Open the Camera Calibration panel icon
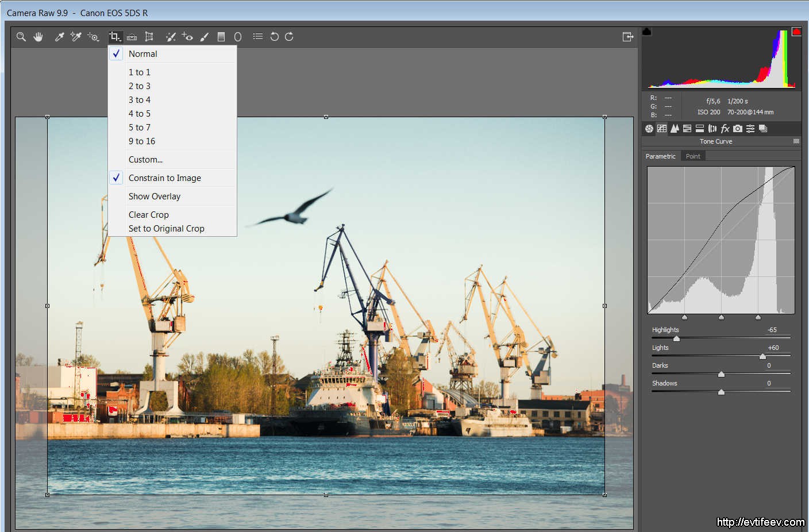This screenshot has width=809, height=532. (x=738, y=129)
